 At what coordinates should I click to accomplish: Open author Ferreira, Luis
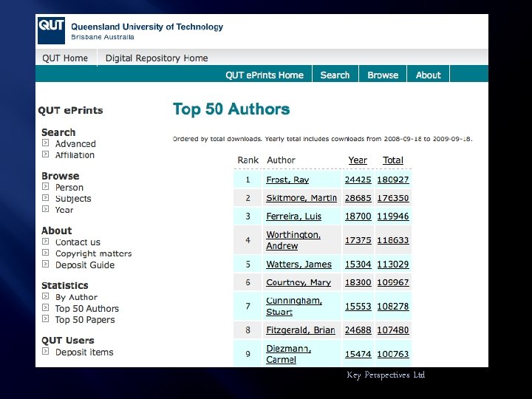click(x=293, y=216)
